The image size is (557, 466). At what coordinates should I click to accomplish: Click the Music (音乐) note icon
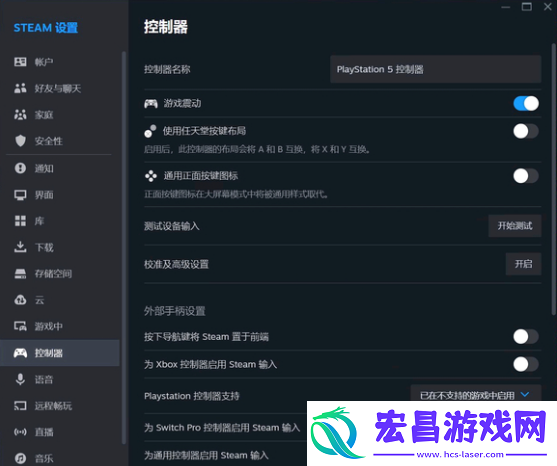pos(20,458)
